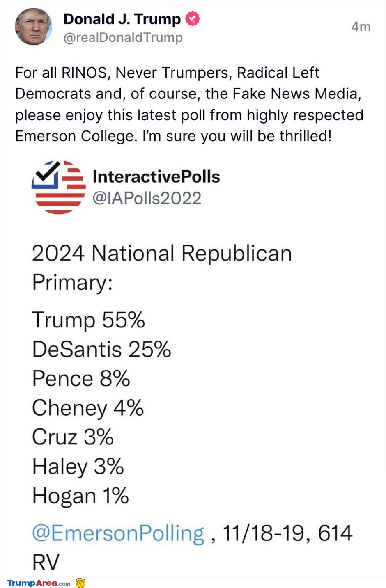
Task: Open the TrumpArea.com watermark link
Action: (39, 583)
